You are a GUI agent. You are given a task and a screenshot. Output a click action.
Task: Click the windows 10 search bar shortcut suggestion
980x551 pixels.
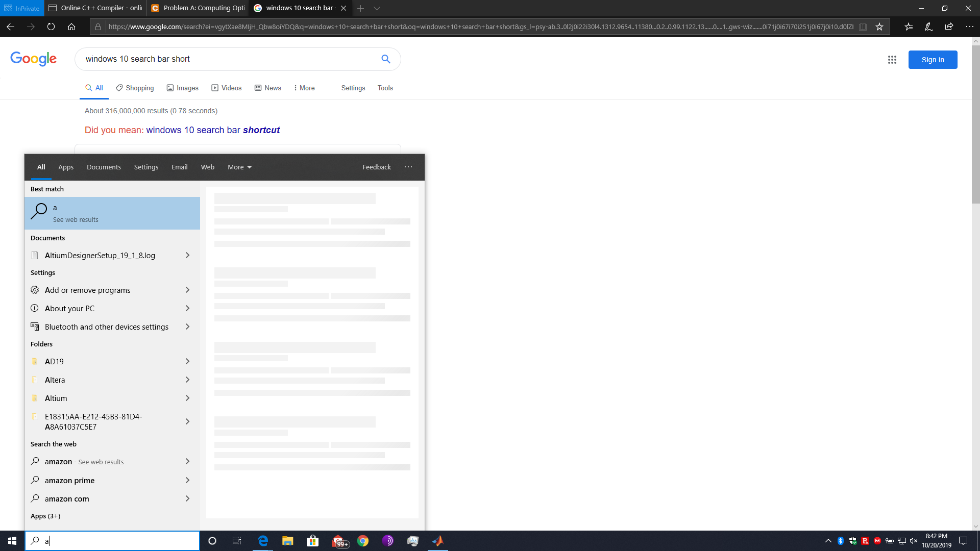pyautogui.click(x=213, y=130)
